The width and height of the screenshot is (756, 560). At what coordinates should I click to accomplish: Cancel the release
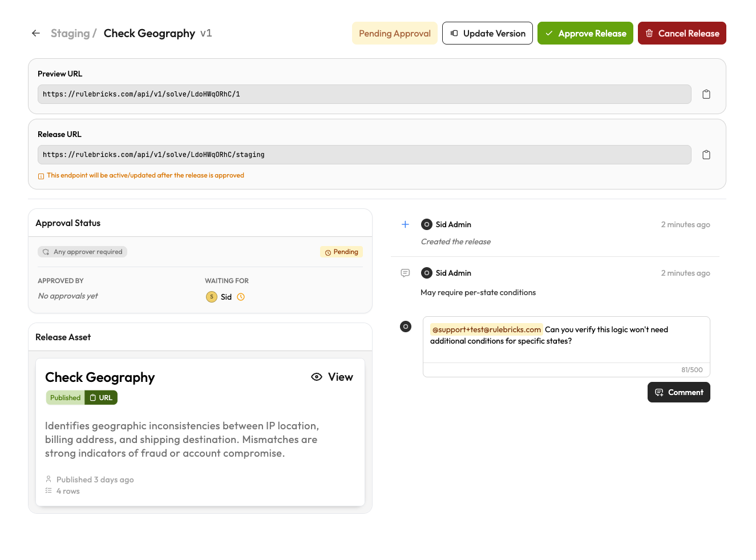click(x=682, y=33)
